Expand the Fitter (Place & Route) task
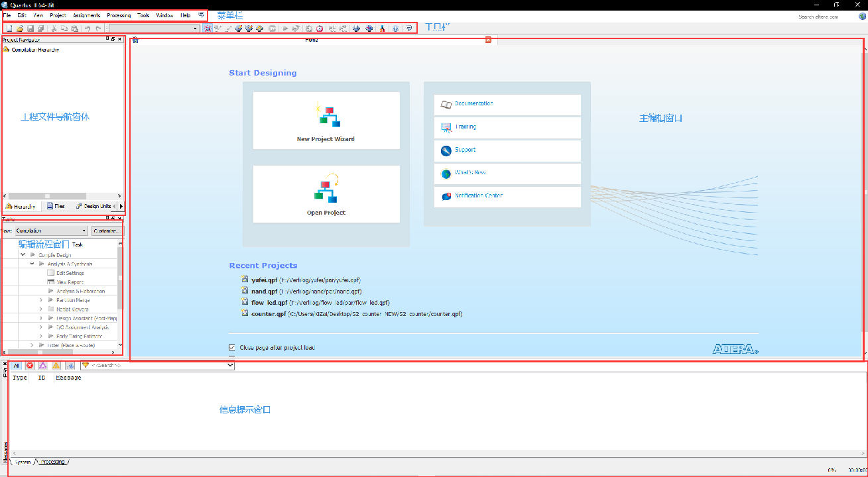The height and width of the screenshot is (477, 868). coord(32,345)
